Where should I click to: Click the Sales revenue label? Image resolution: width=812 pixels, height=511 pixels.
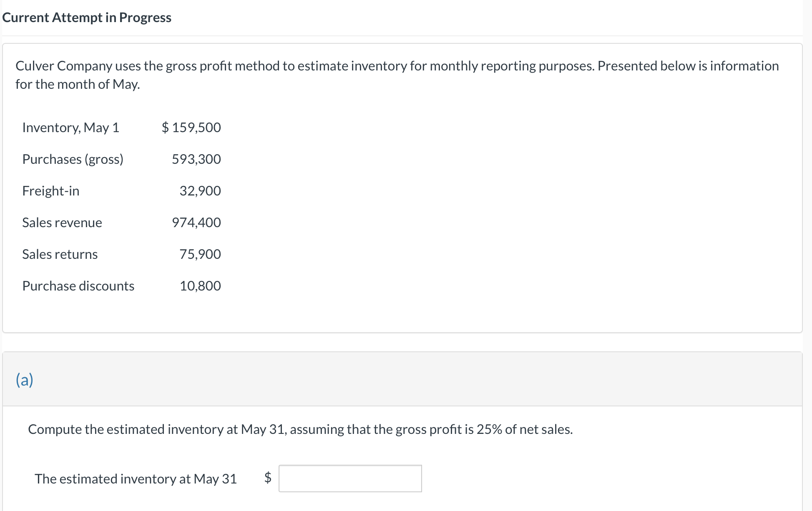point(62,223)
